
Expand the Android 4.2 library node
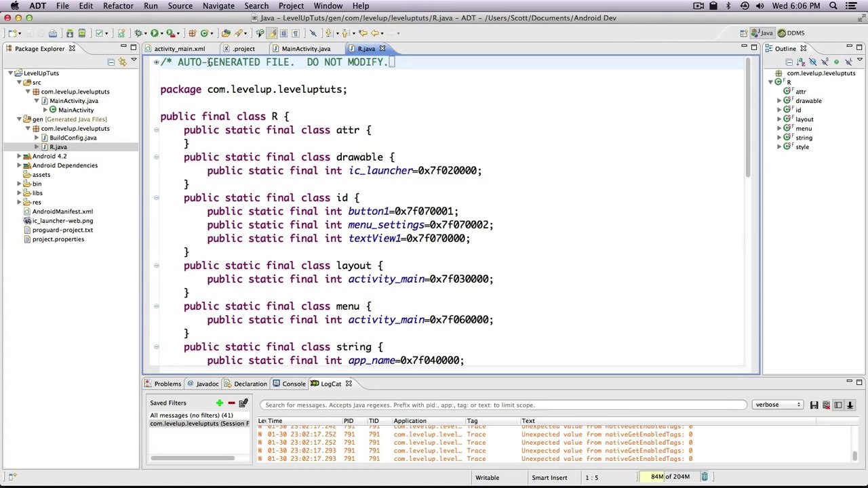[x=19, y=157]
